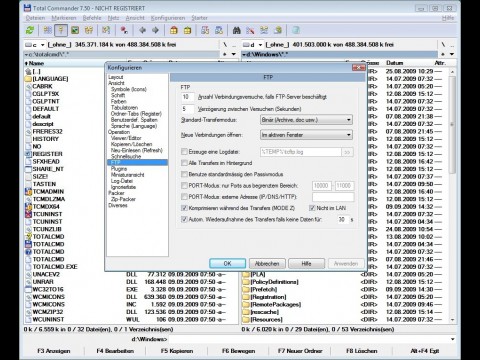The height and width of the screenshot is (360, 480).
Task: Open the Multi-rename tool icon
Action: click(250, 30)
